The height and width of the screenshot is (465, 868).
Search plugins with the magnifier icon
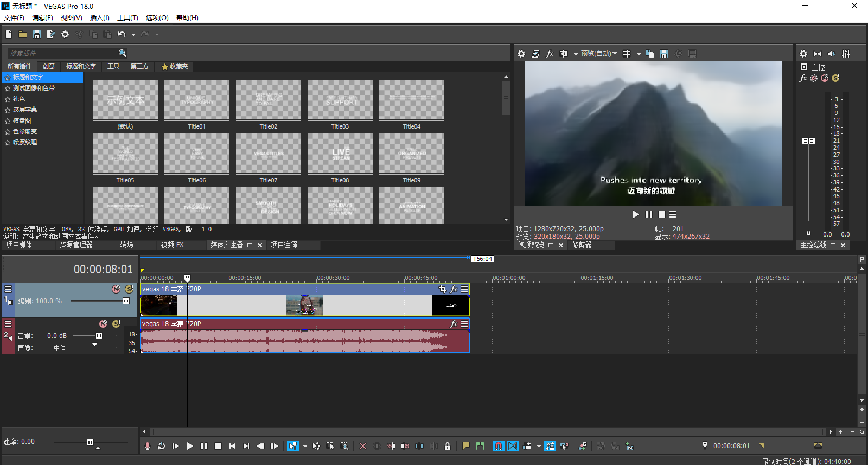tap(123, 53)
